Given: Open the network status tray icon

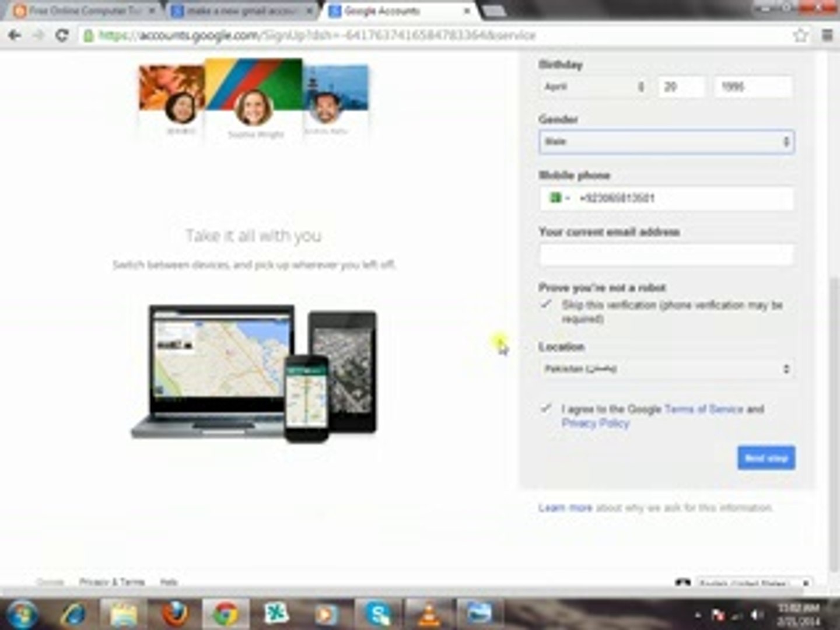Looking at the screenshot, I should (x=738, y=615).
